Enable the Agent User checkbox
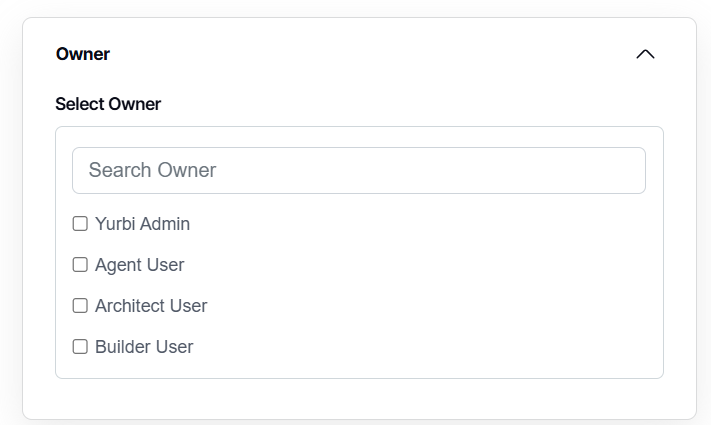 tap(80, 265)
